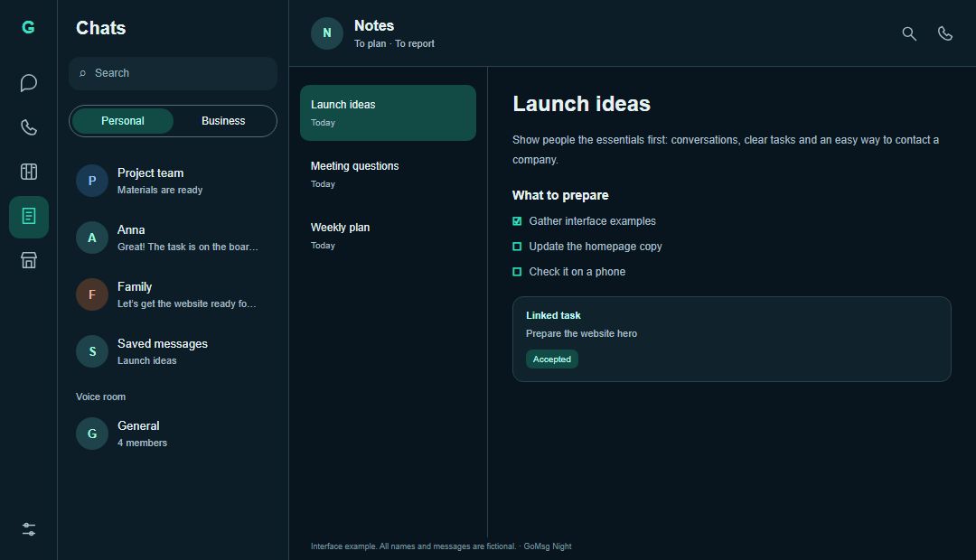Click Anna's avatar A
Viewport: 976px width, 560px height.
(92, 238)
